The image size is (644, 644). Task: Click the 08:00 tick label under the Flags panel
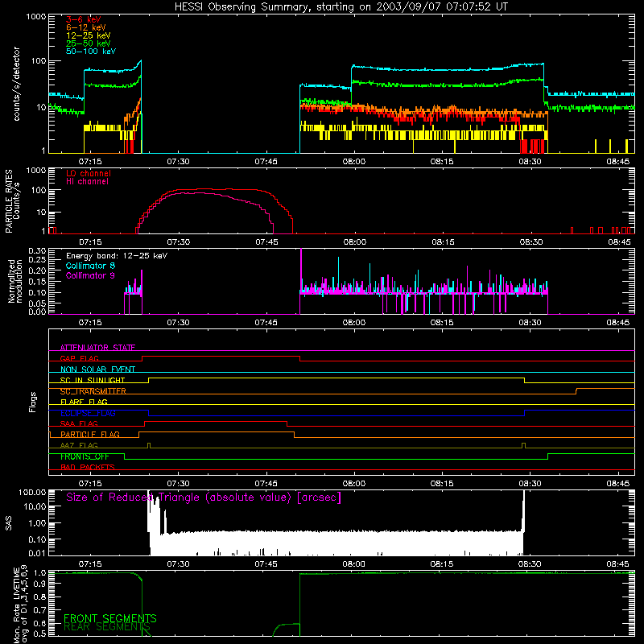pos(353,484)
